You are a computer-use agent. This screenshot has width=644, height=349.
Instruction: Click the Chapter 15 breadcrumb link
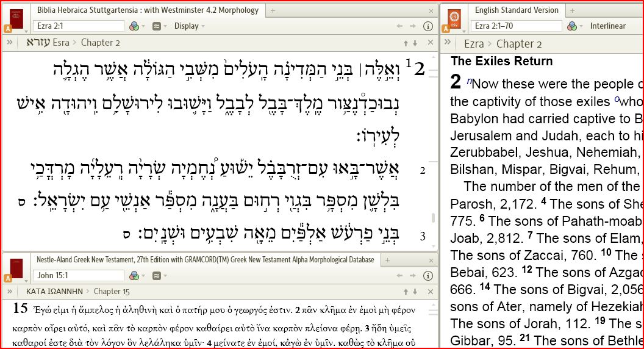[x=112, y=292]
